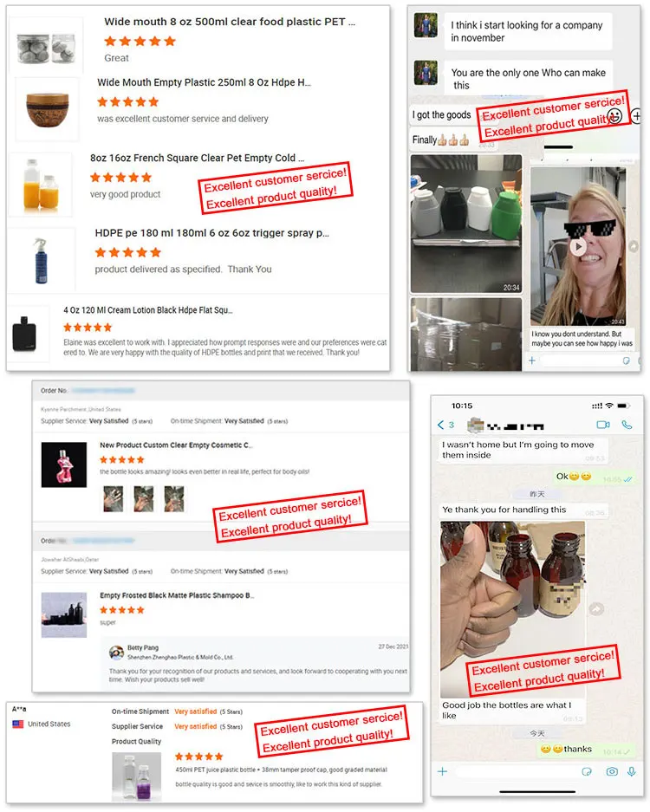Tap the forward arrow beside the bottles photo
Viewport: 650px width, 812px height.
596,609
